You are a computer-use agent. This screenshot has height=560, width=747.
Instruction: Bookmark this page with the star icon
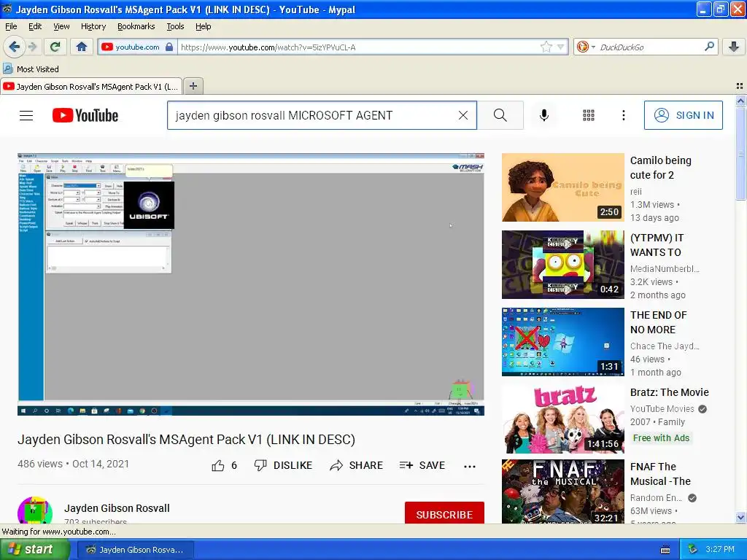pos(546,47)
